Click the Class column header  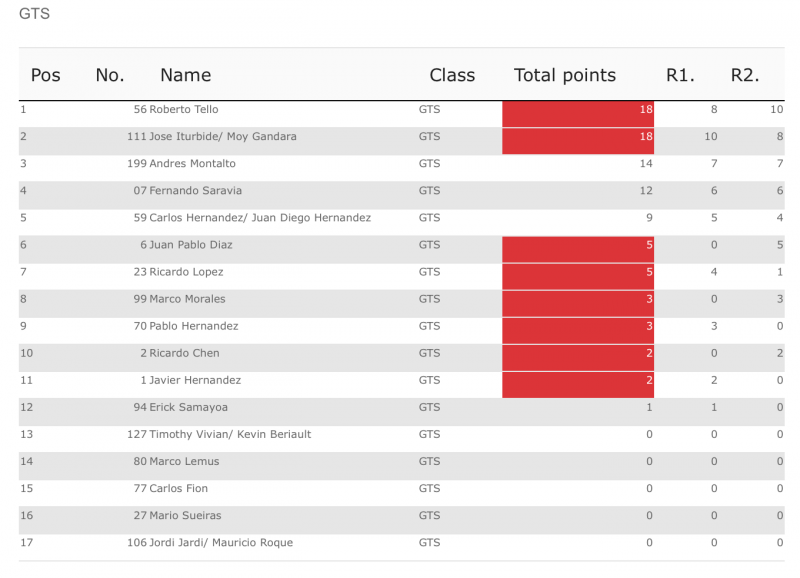tap(452, 75)
